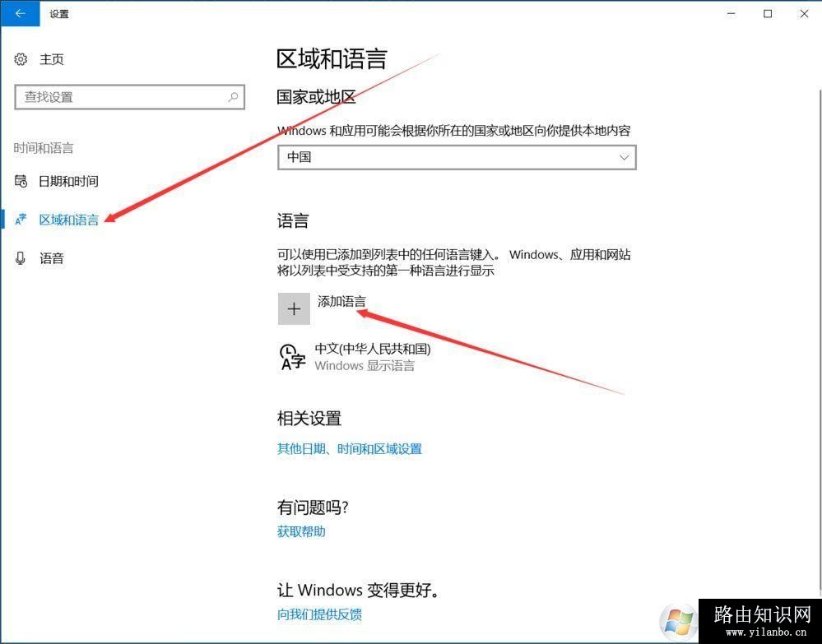This screenshot has width=822, height=644.
Task: Click the Speech microphone icon
Action: point(21,258)
